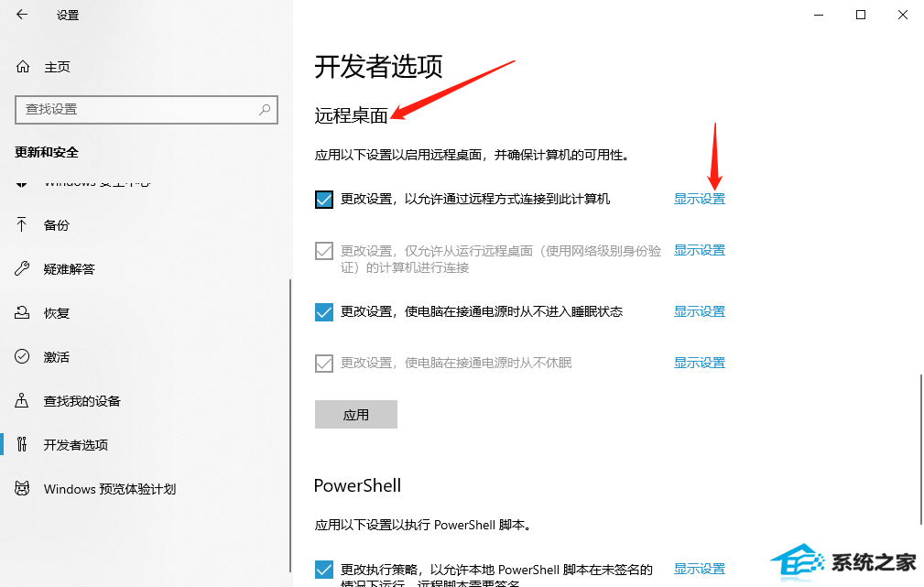Click the Windows 预览体验计划 cat icon
The width and height of the screenshot is (924, 587).
tap(22, 489)
